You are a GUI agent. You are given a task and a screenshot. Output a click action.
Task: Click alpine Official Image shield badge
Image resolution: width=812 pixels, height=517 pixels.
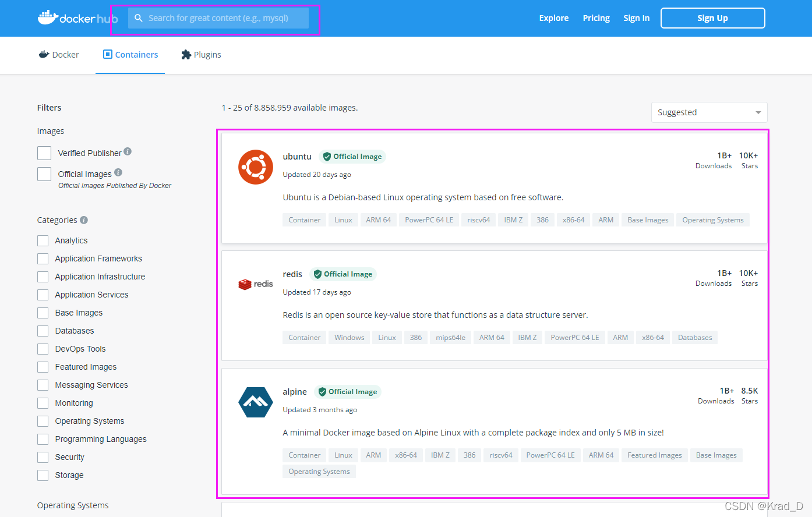[348, 392]
